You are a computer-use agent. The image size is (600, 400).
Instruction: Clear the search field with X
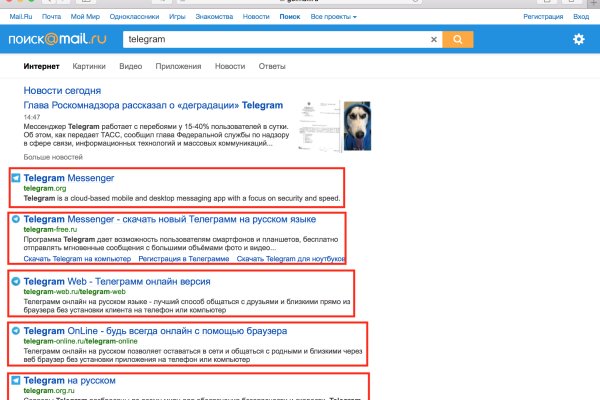[434, 40]
